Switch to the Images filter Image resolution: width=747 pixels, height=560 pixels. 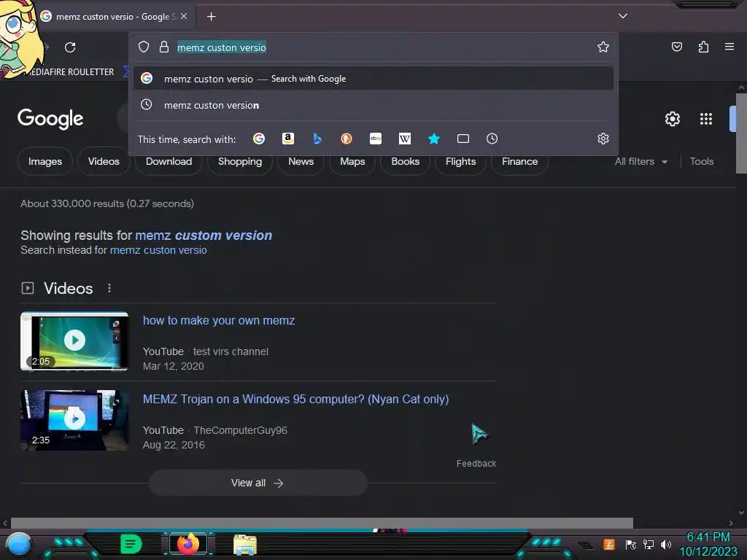coord(44,161)
